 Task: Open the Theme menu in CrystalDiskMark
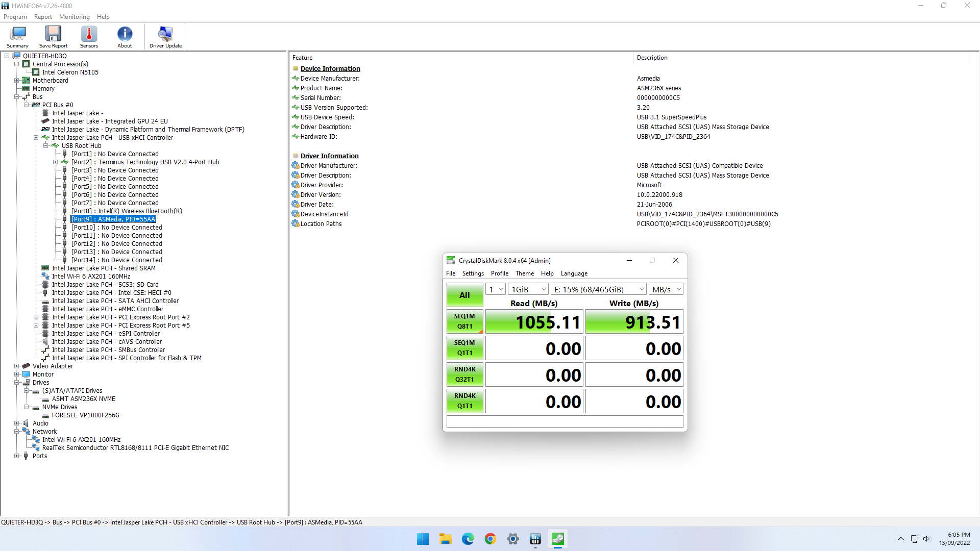click(524, 273)
